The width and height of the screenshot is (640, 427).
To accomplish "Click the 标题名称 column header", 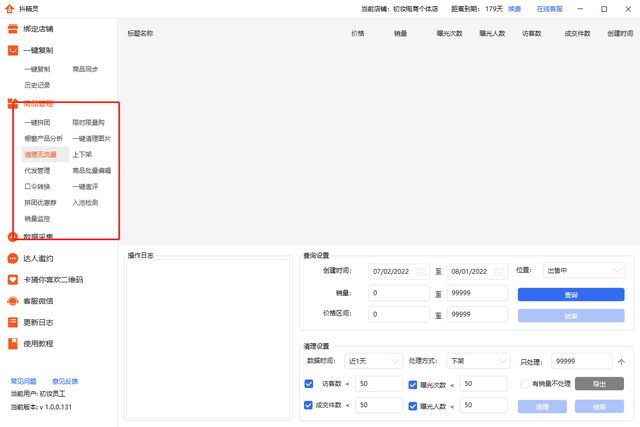I will point(140,33).
